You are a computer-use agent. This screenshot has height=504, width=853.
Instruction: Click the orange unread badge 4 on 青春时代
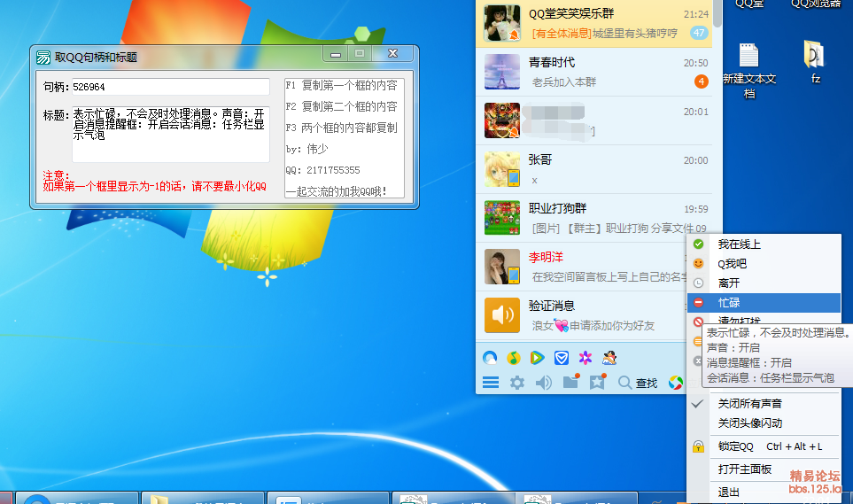coord(702,81)
